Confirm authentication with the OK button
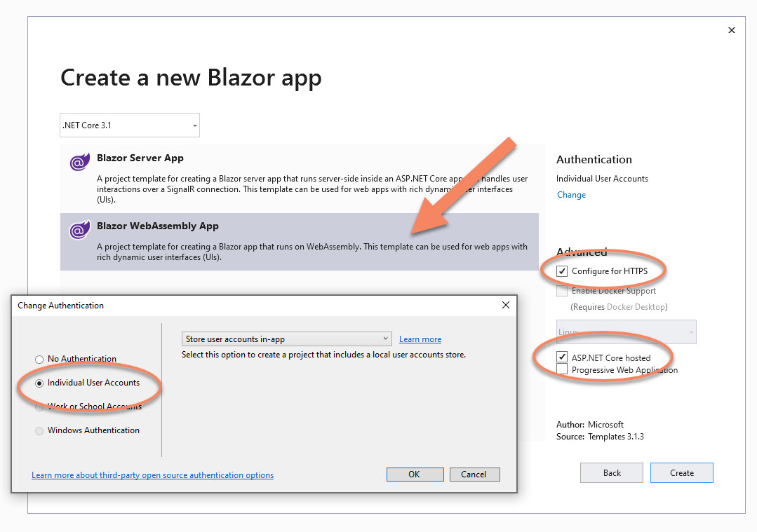This screenshot has width=757, height=532. coord(415,474)
